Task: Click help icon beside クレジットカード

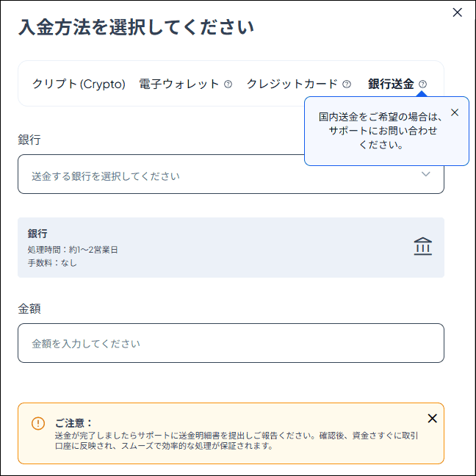Action: (347, 84)
